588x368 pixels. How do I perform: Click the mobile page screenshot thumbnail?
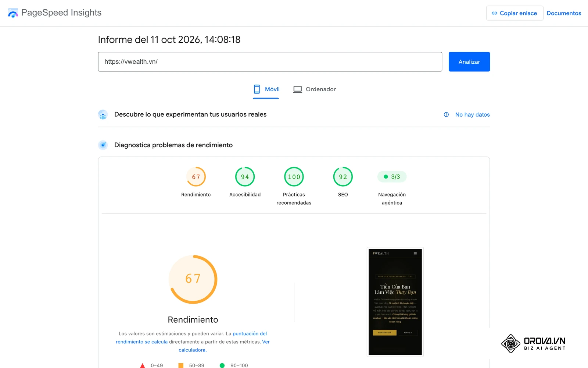click(x=395, y=302)
